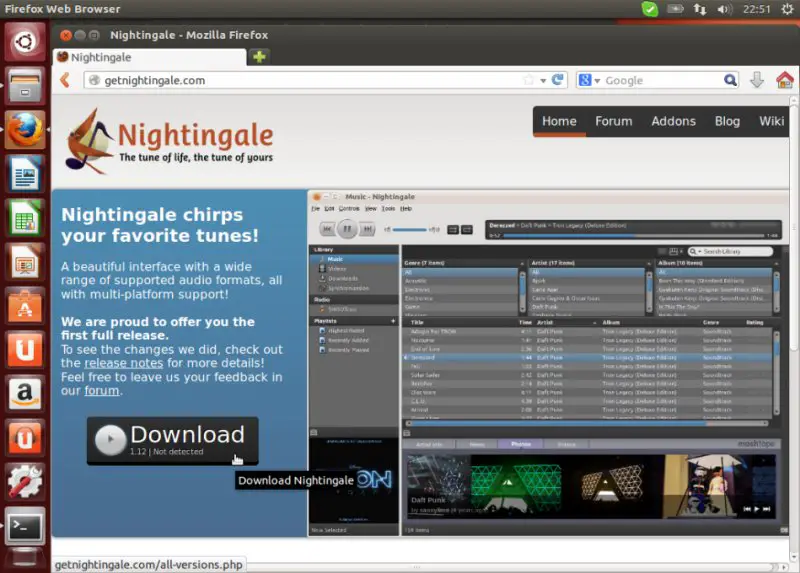
Task: Open the Ubuntu Dash home launcher
Action: tap(24, 42)
